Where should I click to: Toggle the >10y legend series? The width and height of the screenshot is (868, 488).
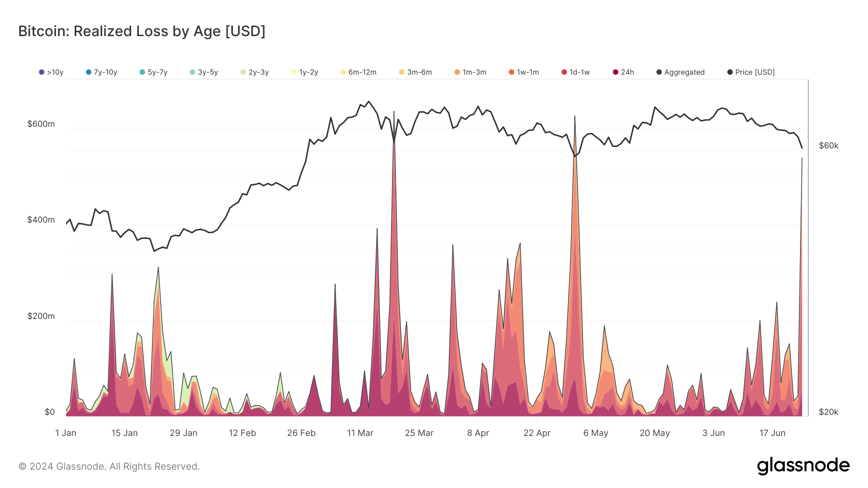51,72
